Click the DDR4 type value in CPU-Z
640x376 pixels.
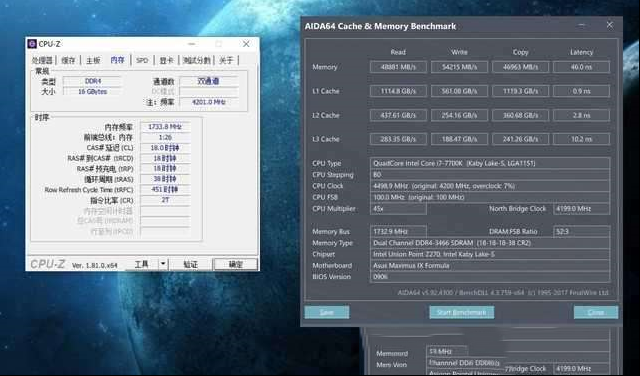pyautogui.click(x=93, y=81)
